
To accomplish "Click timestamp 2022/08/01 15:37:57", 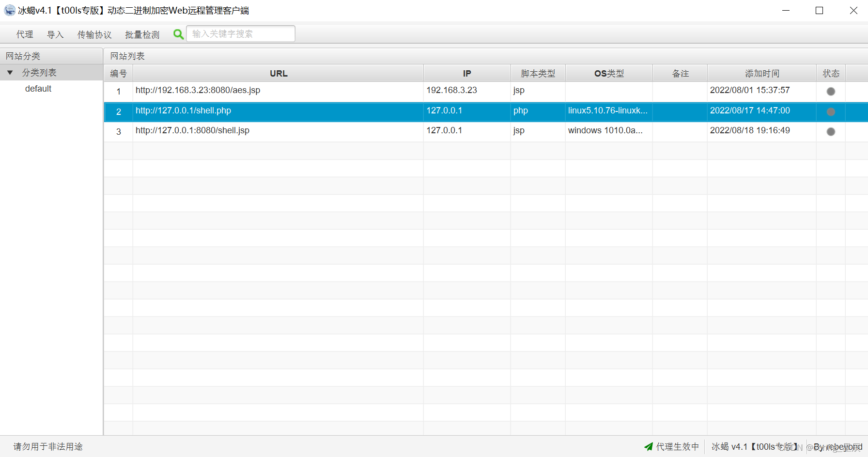I will (750, 90).
